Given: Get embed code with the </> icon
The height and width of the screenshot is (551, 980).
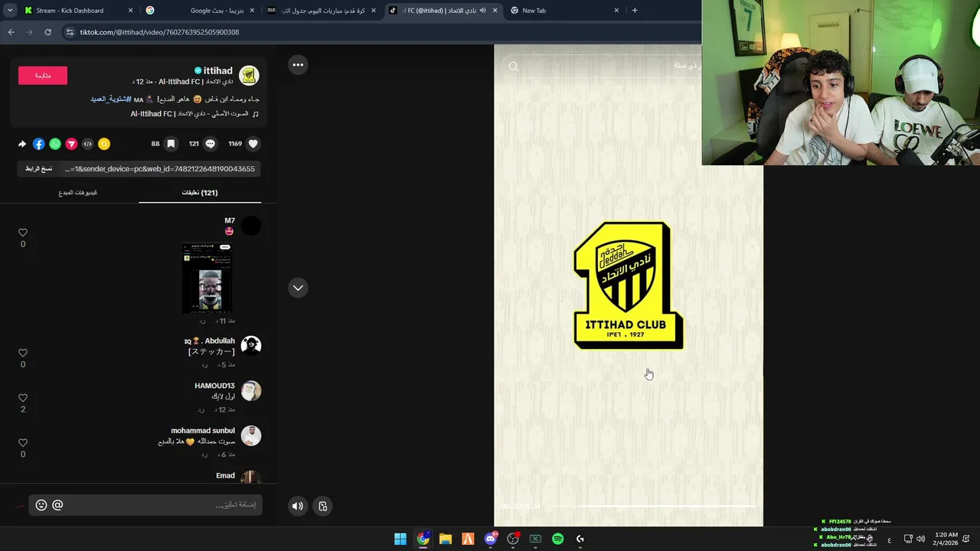Looking at the screenshot, I should [87, 144].
